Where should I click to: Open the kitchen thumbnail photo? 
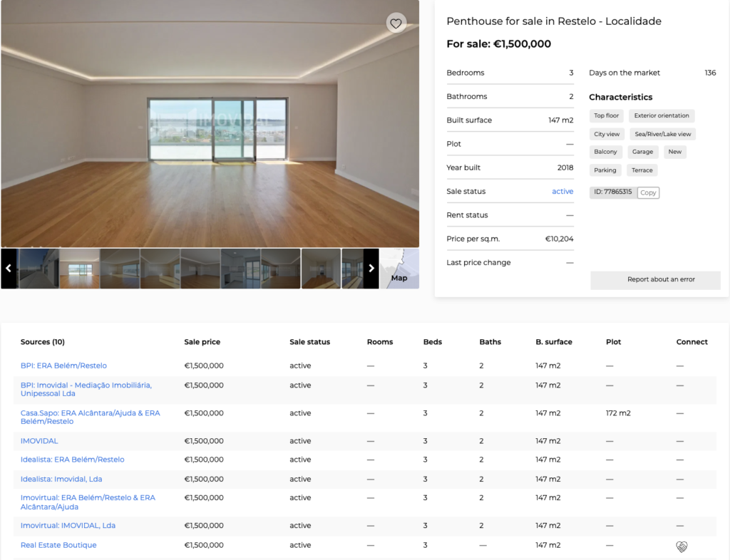[240, 269]
